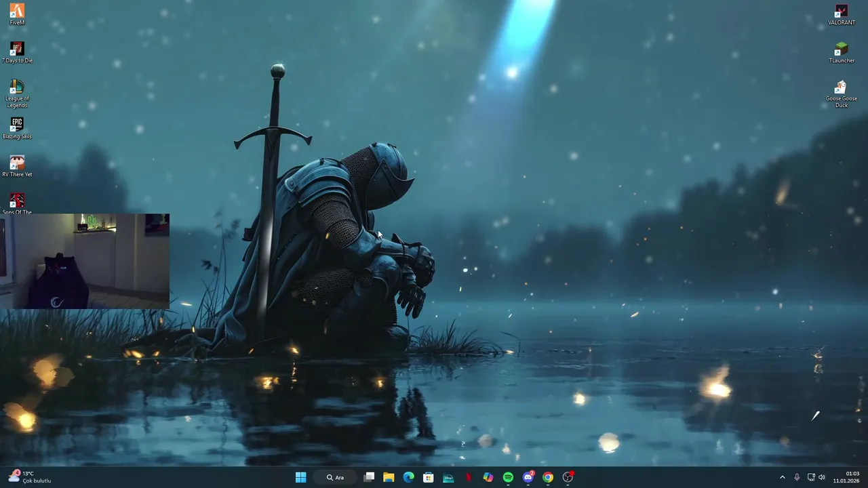Open the clock and date panel

pyautogui.click(x=847, y=477)
